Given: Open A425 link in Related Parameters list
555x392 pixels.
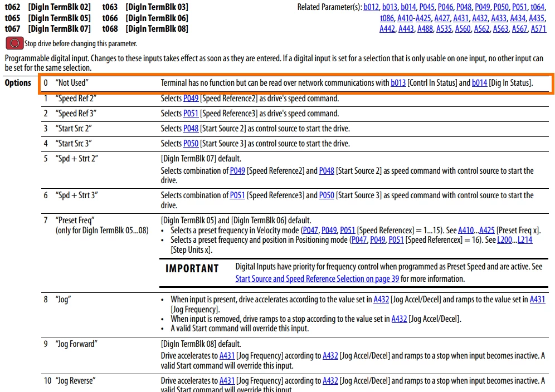Looking at the screenshot, I should tap(423, 18).
